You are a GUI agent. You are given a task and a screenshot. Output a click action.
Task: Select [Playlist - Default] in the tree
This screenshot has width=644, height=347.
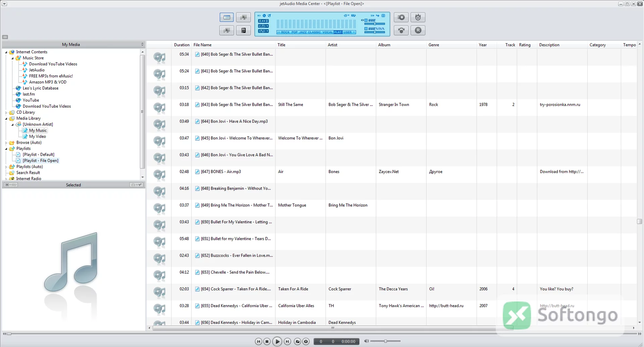(39, 154)
